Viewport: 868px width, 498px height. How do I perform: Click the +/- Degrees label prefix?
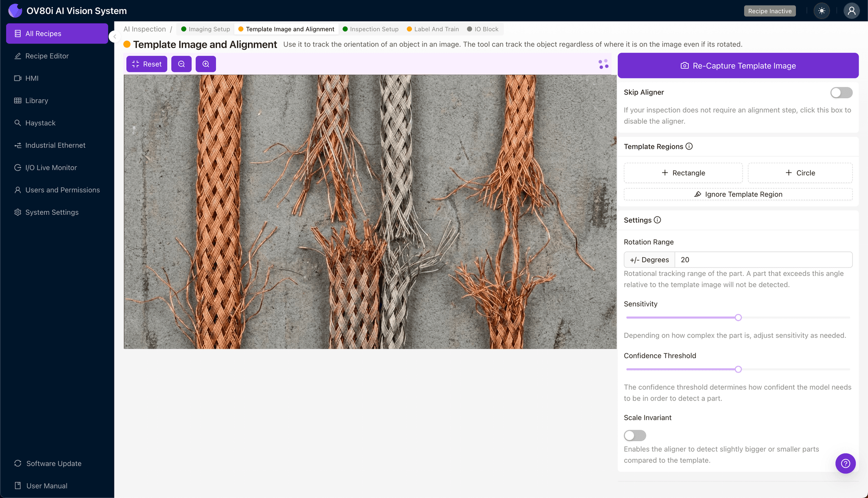(649, 260)
